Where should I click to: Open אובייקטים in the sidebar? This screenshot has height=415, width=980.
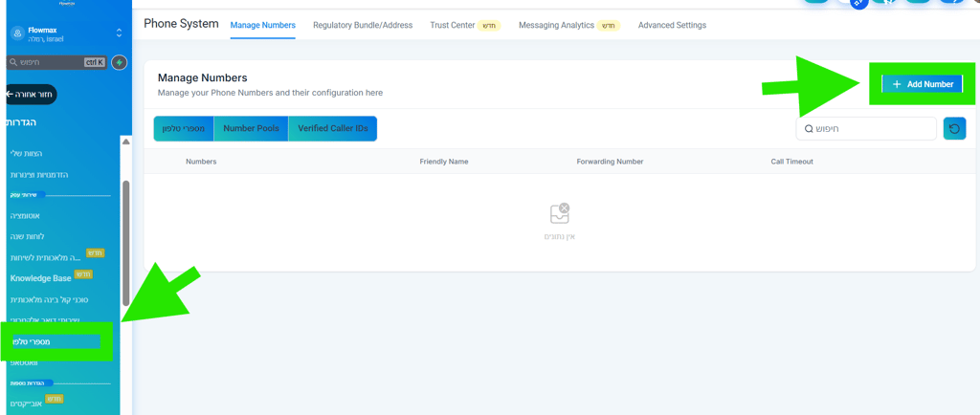(x=26, y=404)
